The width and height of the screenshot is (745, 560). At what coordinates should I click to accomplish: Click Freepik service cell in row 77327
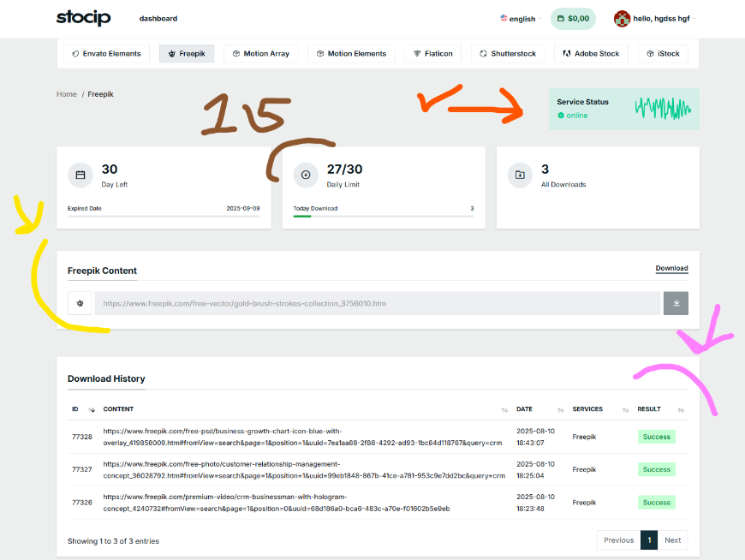point(584,469)
